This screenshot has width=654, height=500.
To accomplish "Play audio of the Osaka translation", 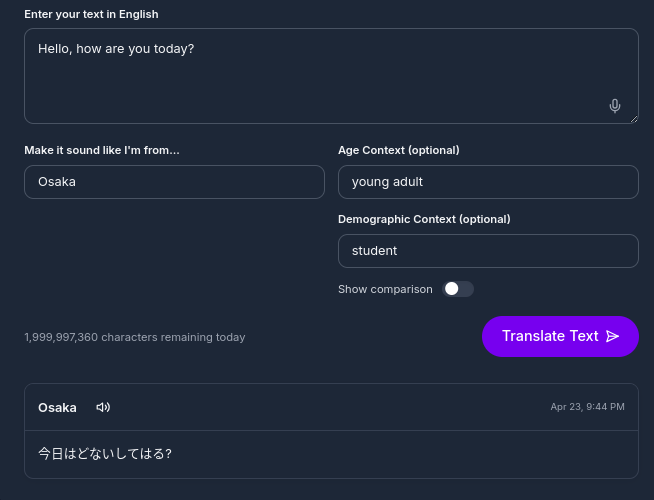I will click(103, 407).
